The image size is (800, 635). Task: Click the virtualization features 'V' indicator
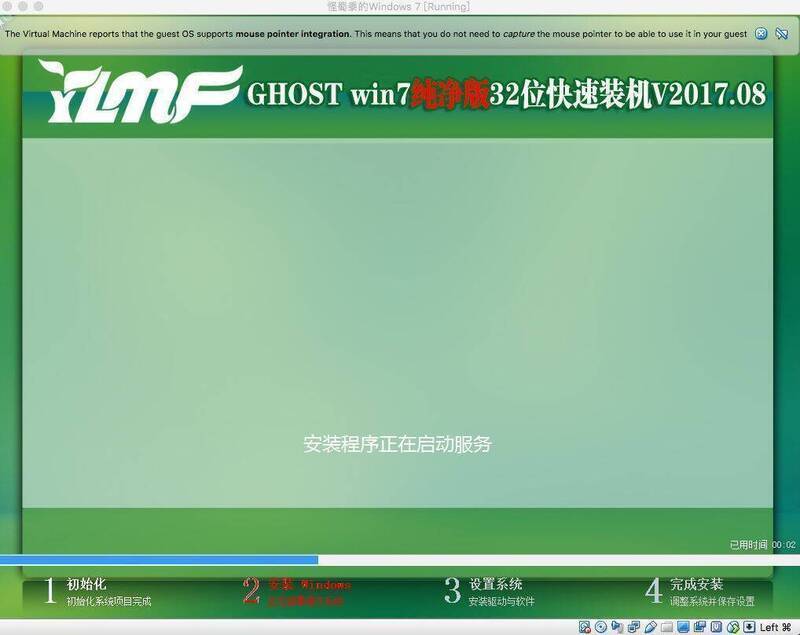point(715,627)
